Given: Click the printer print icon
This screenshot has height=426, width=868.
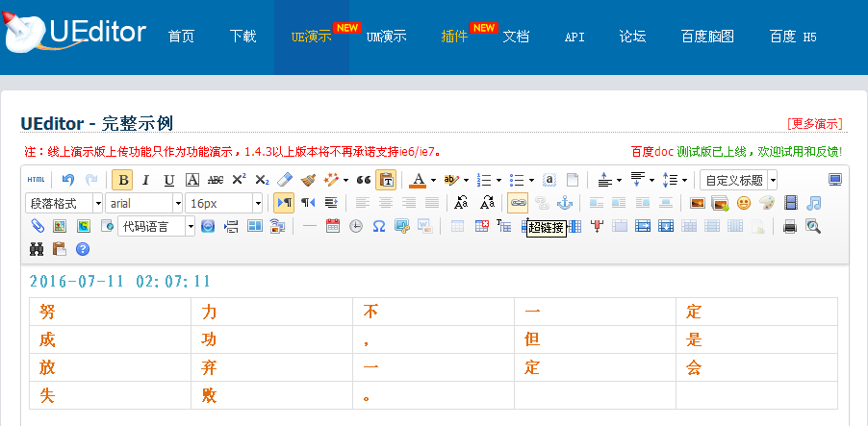Looking at the screenshot, I should tap(790, 226).
